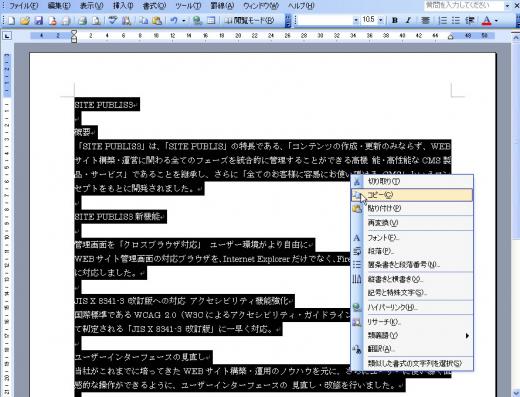The image size is (520, 397).
Task: Choose 縦書きと横書き(X)... in context menu
Action: tap(412, 279)
